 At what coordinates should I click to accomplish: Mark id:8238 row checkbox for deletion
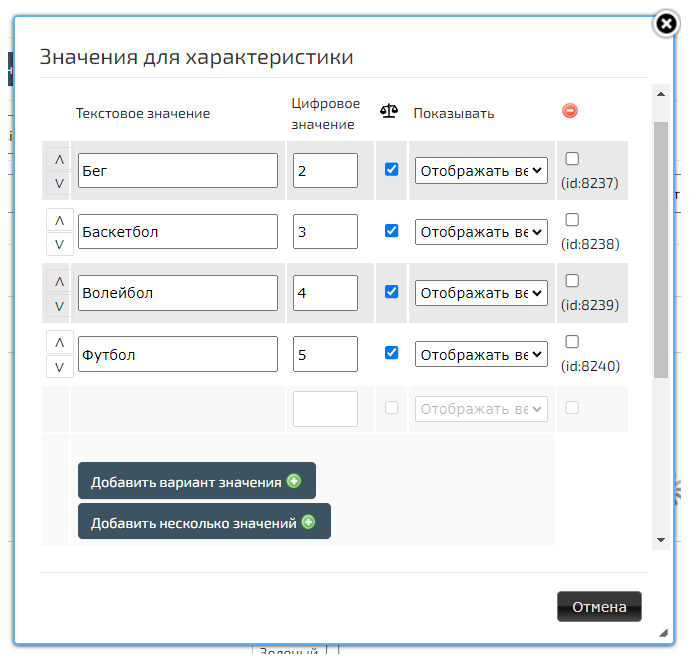[x=572, y=220]
